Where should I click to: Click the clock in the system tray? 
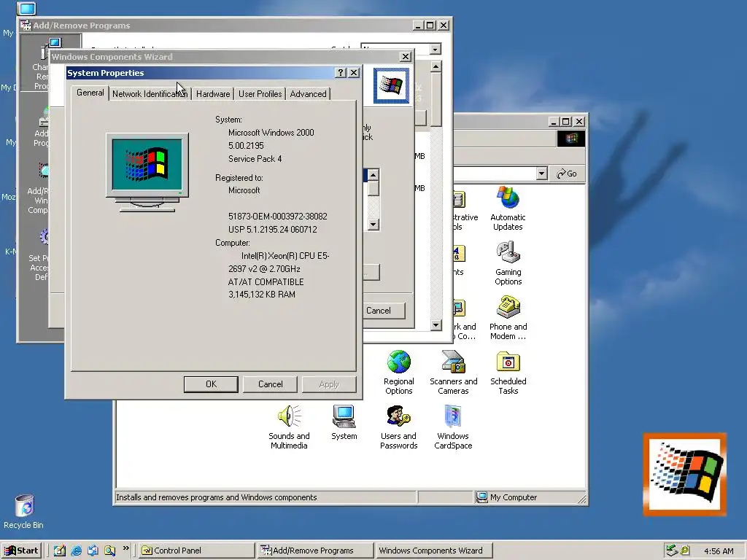[719, 551]
